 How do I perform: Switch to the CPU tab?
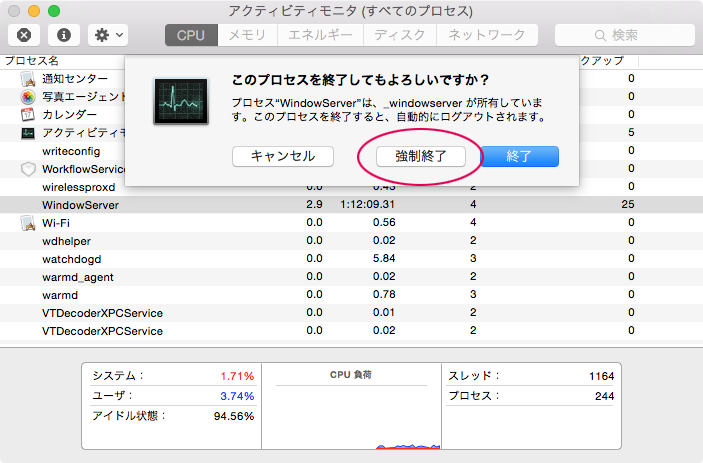pos(191,35)
